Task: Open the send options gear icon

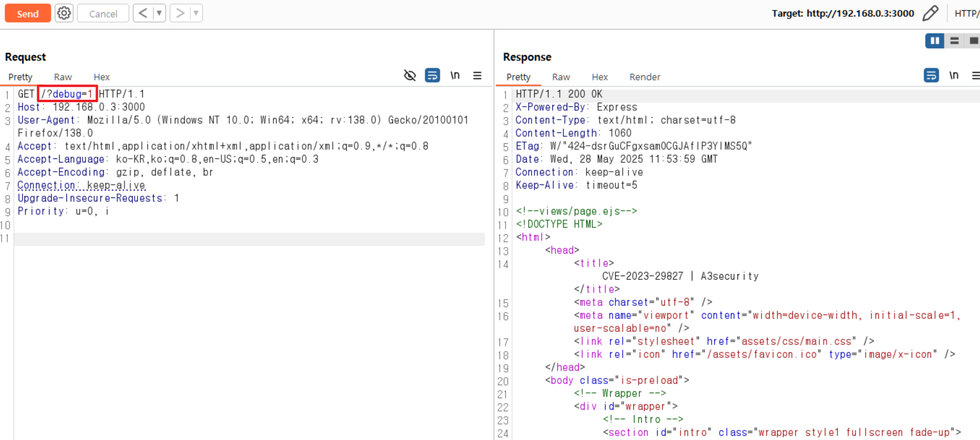Action: pos(64,13)
